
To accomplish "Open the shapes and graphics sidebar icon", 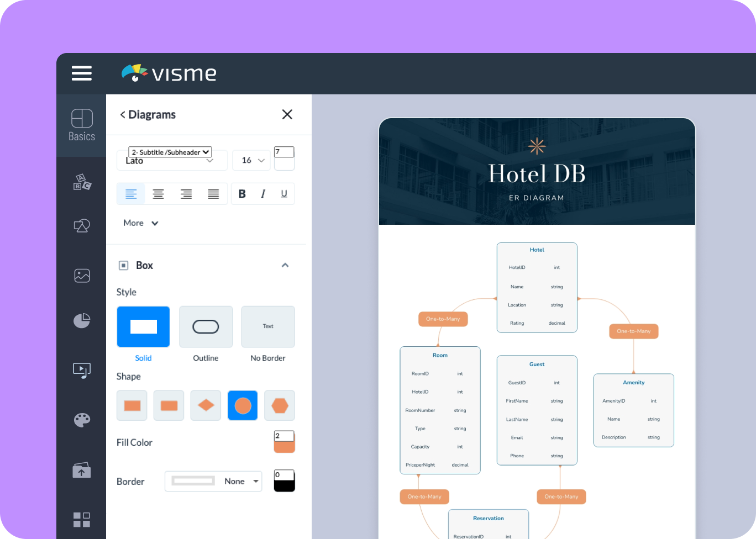I will pyautogui.click(x=82, y=225).
